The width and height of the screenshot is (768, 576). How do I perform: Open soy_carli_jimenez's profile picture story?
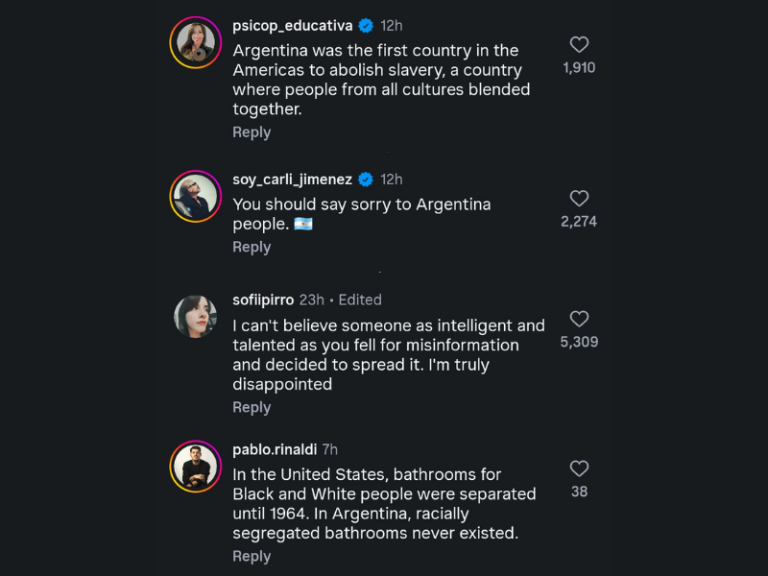pos(195,196)
